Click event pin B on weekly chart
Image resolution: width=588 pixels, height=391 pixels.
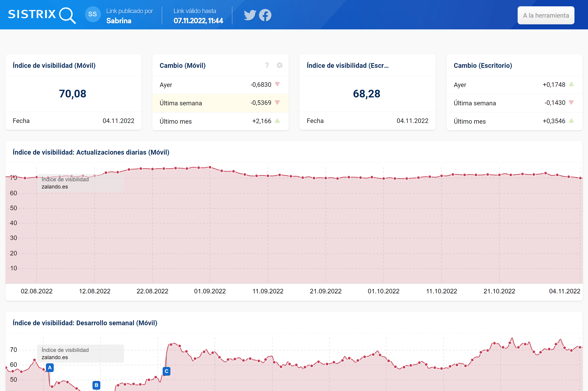96,385
